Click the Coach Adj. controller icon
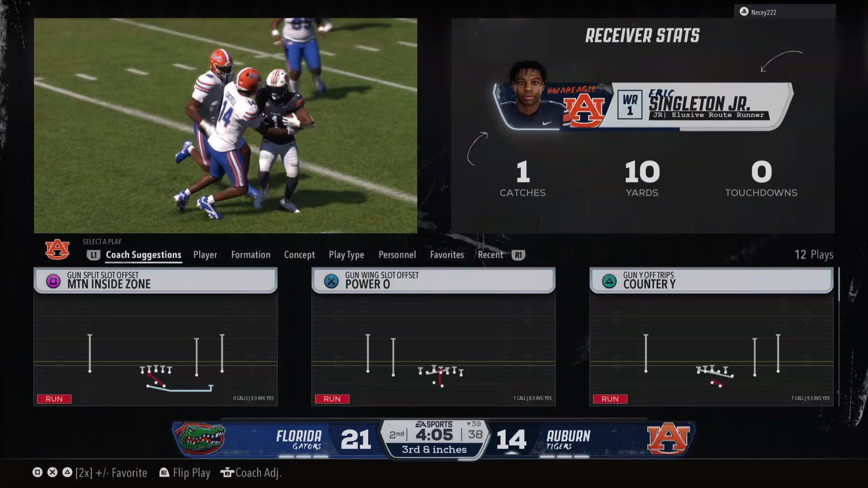This screenshot has height=488, width=868. [x=226, y=473]
